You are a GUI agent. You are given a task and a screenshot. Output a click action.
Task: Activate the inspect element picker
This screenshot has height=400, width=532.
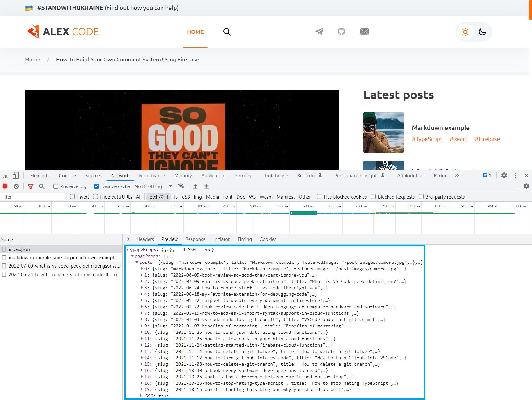(x=5, y=175)
